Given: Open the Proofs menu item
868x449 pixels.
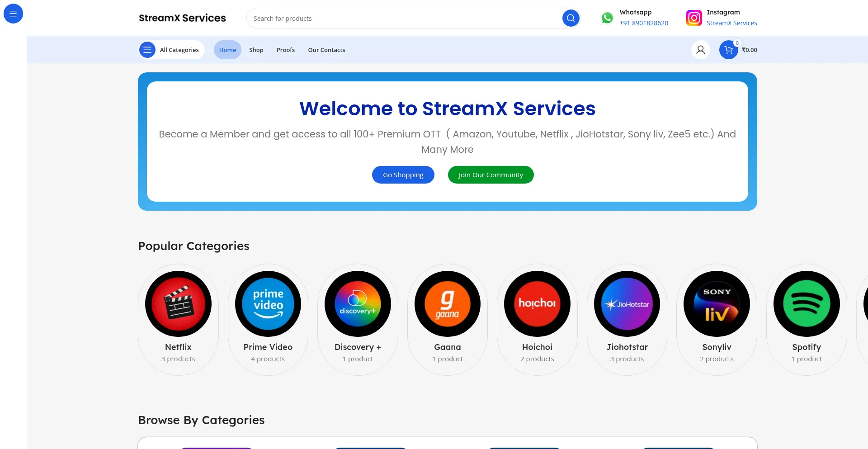Looking at the screenshot, I should [286, 50].
